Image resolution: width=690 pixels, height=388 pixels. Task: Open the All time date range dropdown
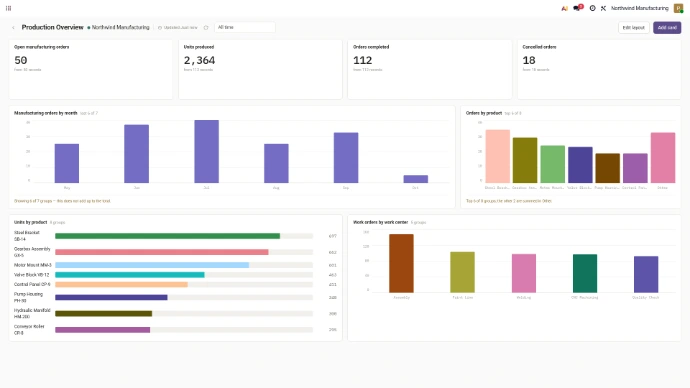click(245, 27)
